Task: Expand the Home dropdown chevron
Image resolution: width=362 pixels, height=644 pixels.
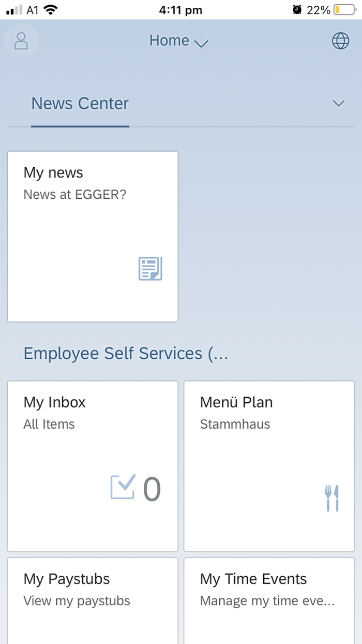Action: tap(202, 44)
